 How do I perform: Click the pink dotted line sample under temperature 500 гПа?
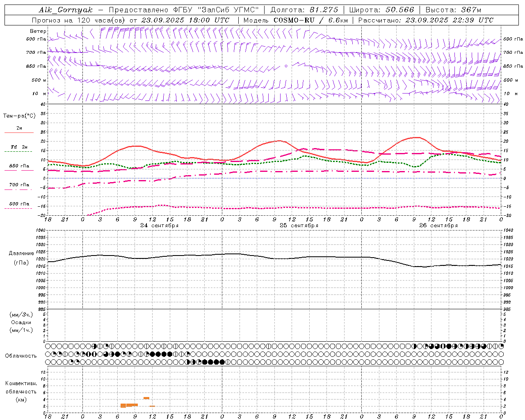tap(18, 209)
